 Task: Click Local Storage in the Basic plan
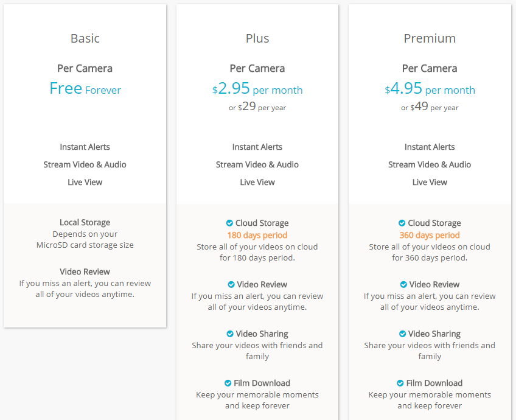85,223
